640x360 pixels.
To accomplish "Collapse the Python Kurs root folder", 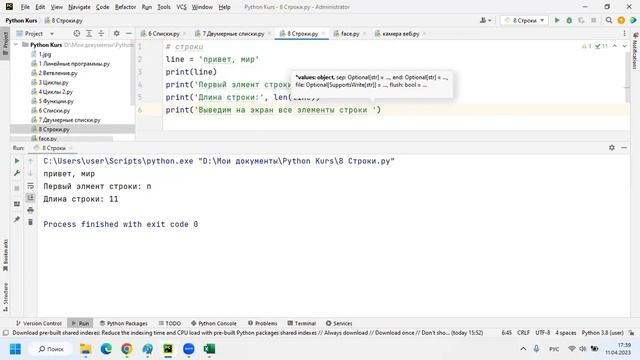I will tap(16, 44).
